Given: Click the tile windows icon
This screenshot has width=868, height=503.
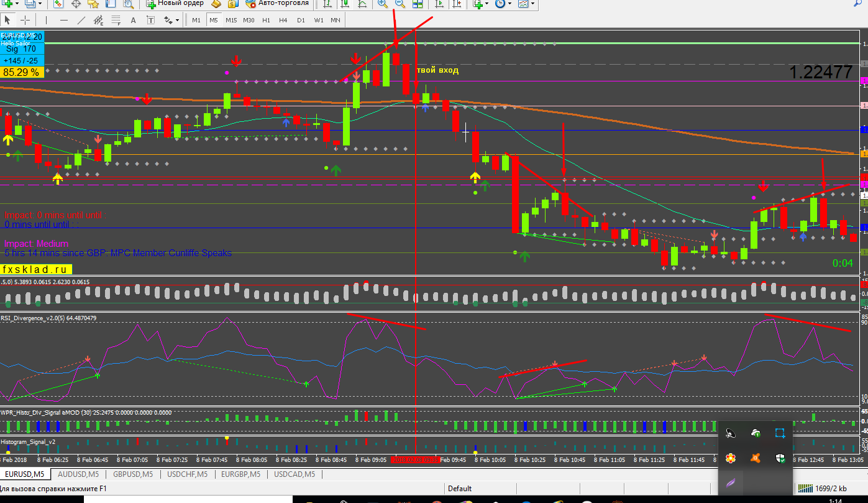Looking at the screenshot, I should coord(417,4).
